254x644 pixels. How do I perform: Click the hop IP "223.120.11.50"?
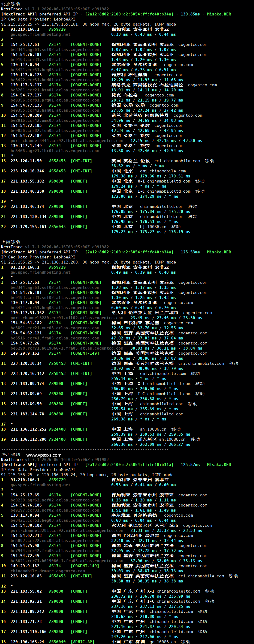(26, 161)
